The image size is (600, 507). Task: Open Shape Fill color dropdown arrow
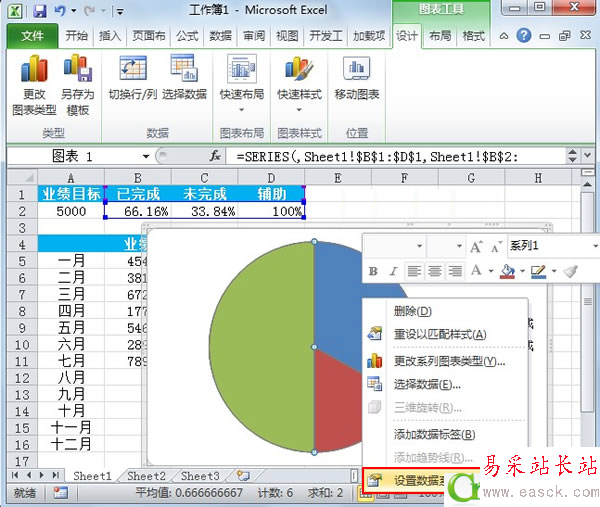click(x=522, y=271)
